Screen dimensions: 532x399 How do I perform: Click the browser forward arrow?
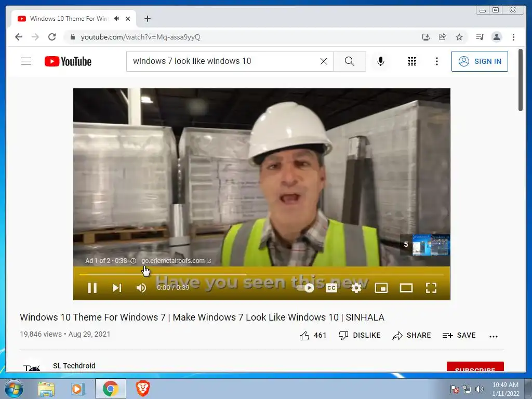(x=35, y=37)
